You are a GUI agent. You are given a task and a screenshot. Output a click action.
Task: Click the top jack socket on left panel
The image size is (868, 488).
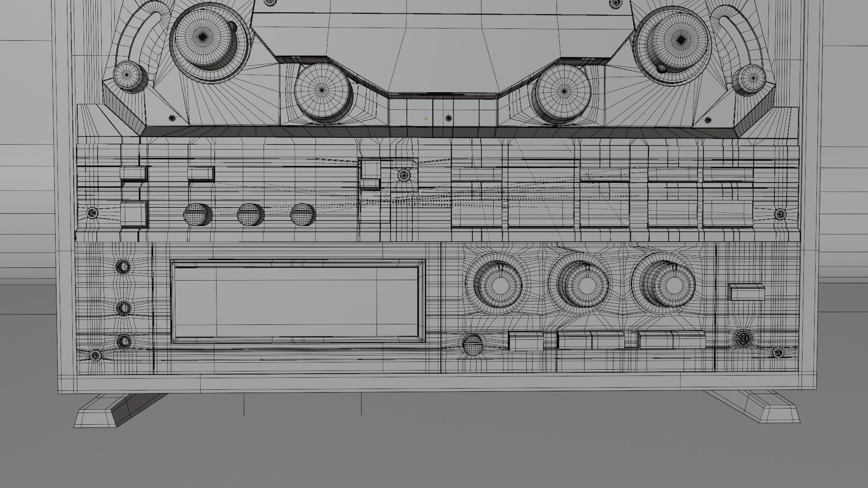(x=123, y=266)
